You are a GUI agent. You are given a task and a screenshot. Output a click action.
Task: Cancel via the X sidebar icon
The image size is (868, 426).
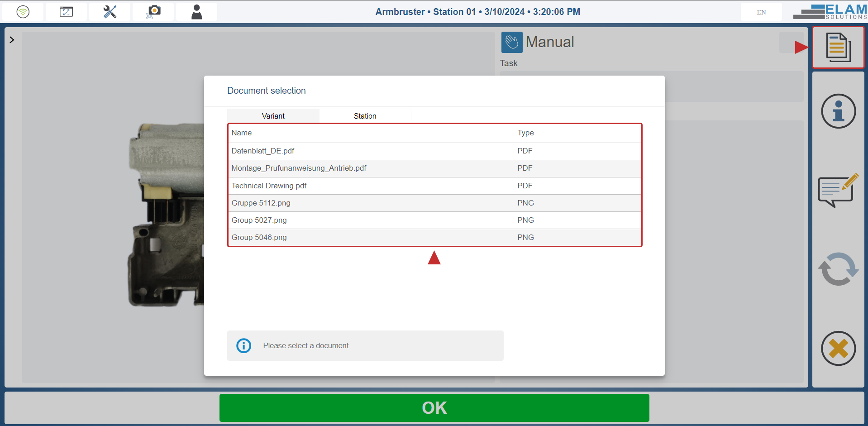point(838,349)
